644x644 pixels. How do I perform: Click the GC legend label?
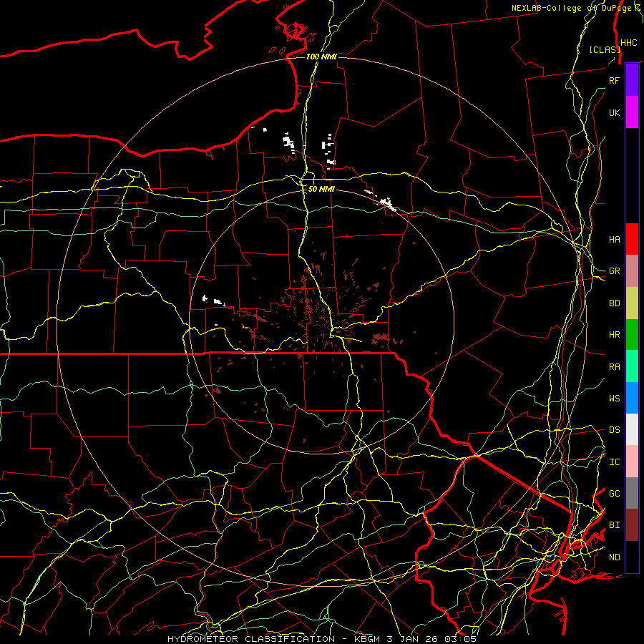pyautogui.click(x=614, y=494)
